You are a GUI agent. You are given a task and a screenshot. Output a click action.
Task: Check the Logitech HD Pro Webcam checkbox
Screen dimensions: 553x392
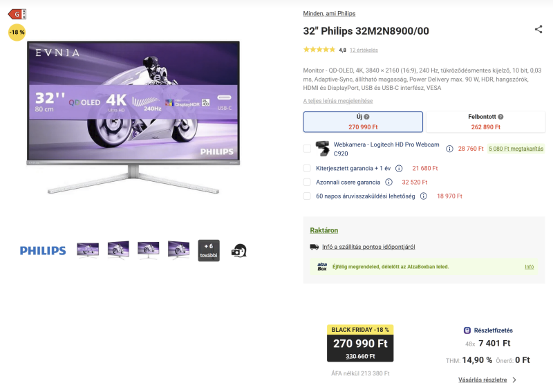click(x=307, y=149)
